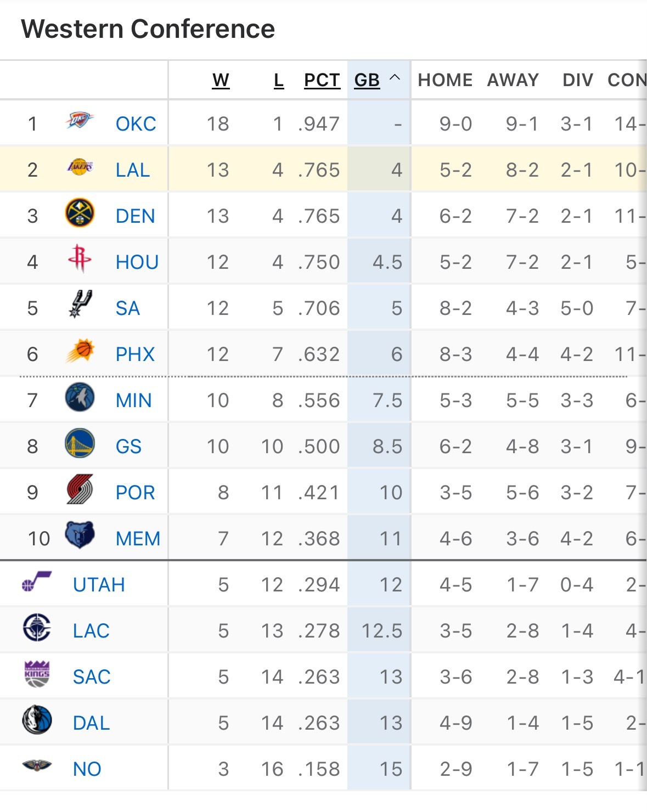Toggle the GB column sort arrow
Screen dimensions: 647x812
[395, 78]
